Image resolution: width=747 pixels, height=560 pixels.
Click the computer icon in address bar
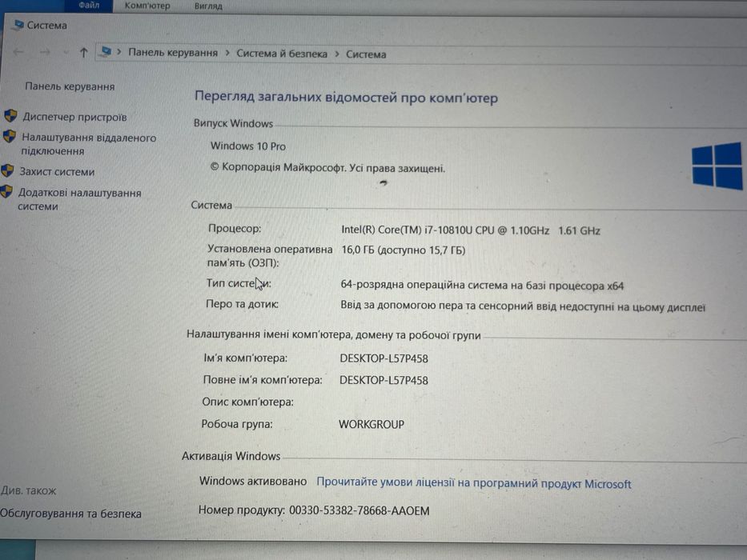coord(106,51)
